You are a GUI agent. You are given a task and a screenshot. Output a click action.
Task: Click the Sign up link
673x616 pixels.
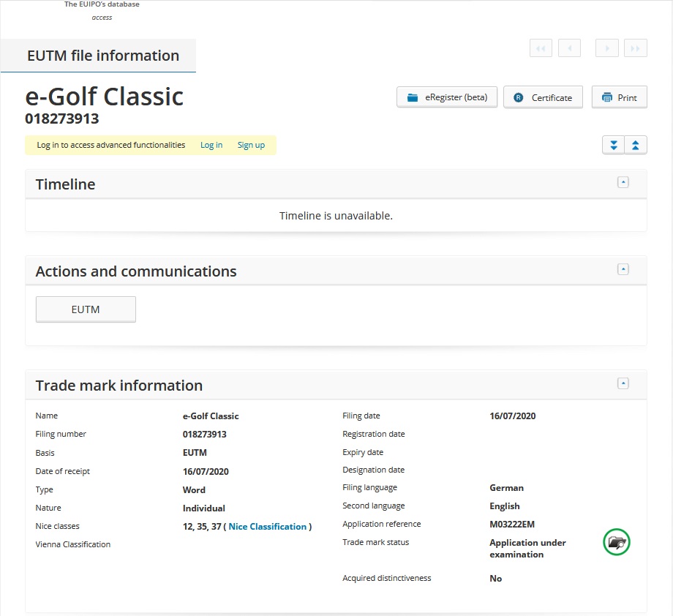(x=251, y=145)
